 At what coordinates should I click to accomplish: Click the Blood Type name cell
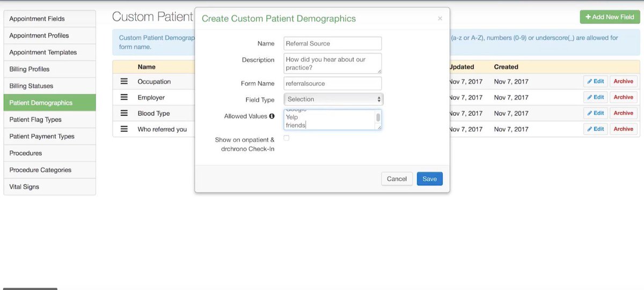click(153, 113)
